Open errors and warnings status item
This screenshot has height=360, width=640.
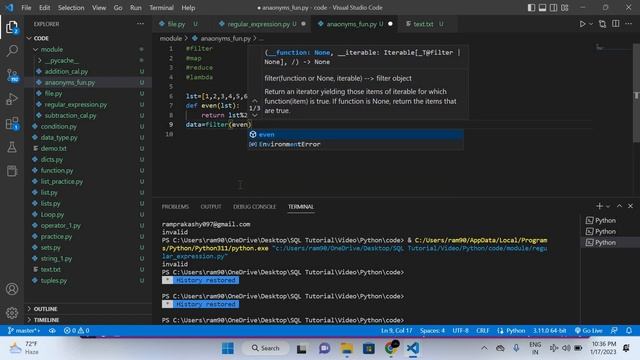click(76, 331)
